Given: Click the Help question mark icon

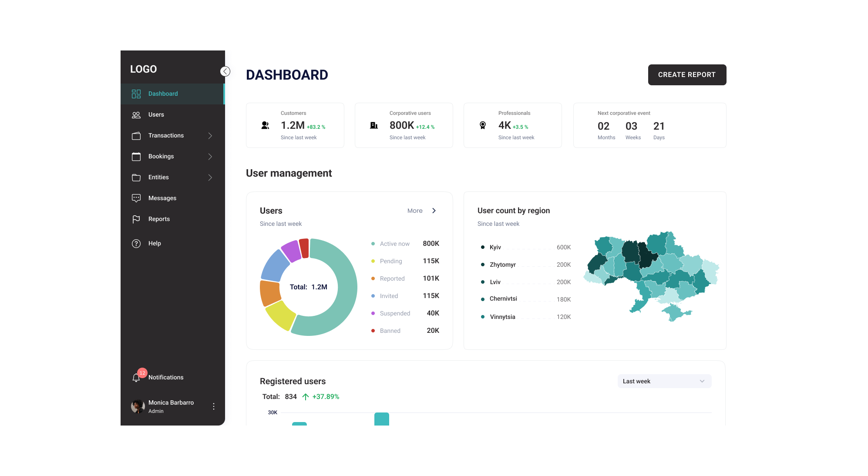Looking at the screenshot, I should pyautogui.click(x=136, y=243).
